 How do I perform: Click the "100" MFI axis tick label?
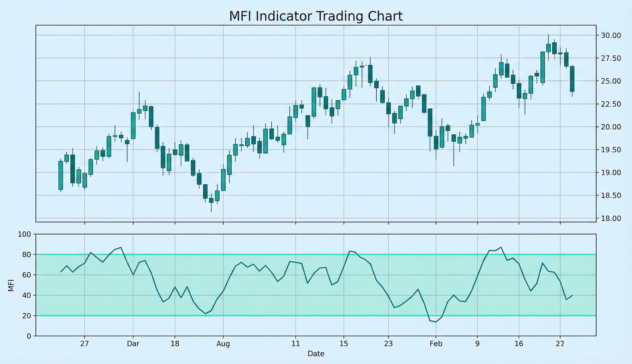(24, 234)
